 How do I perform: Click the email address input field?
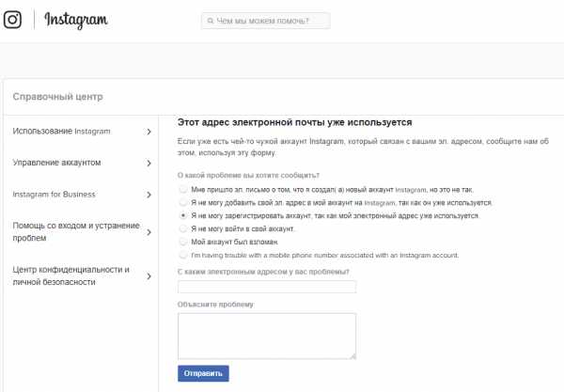[267, 287]
